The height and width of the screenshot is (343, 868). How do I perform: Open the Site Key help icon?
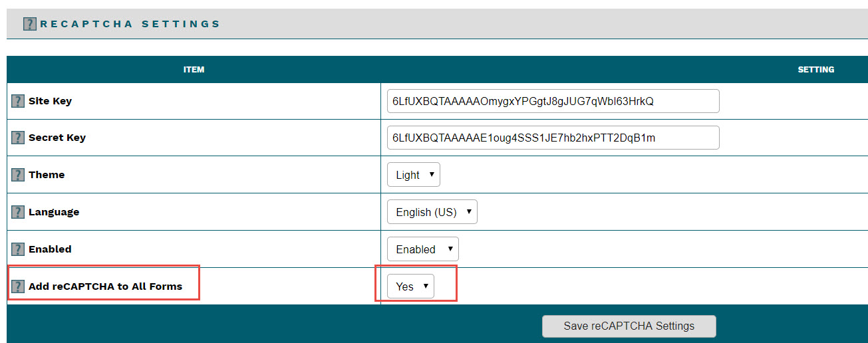pyautogui.click(x=18, y=101)
